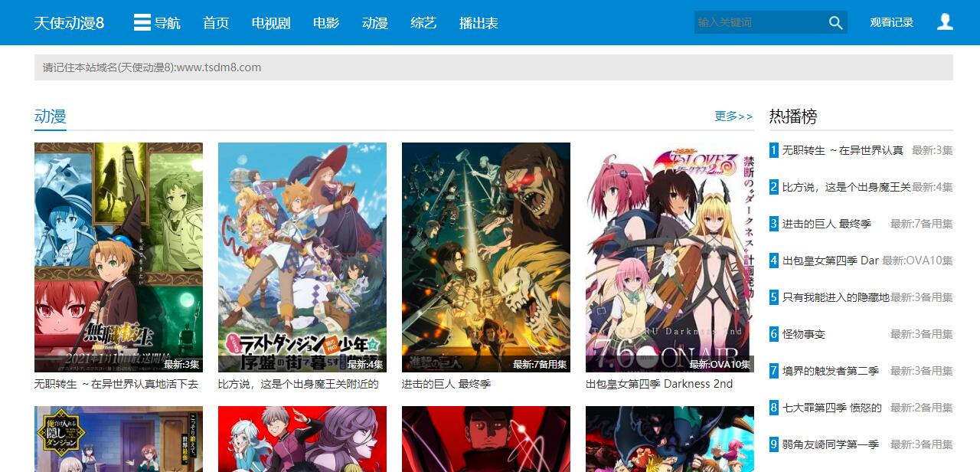Click the 更多>> link in 动漫 section
This screenshot has width=980, height=472.
(733, 116)
